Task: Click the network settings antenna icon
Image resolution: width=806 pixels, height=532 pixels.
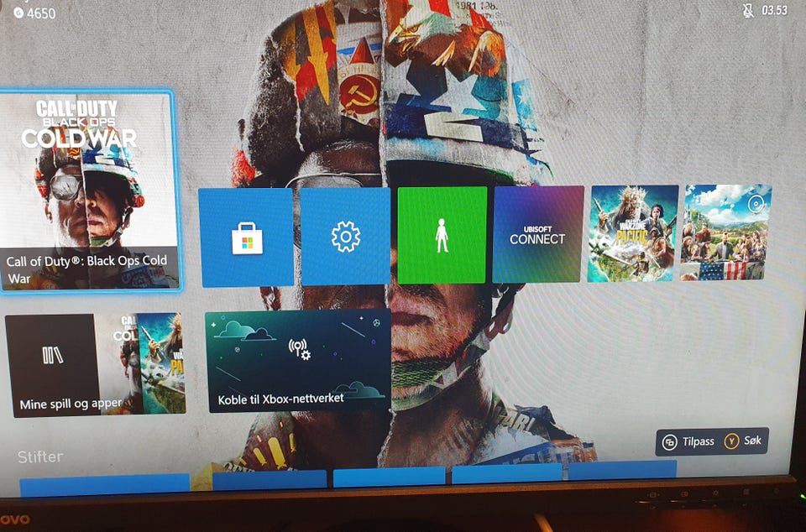Action: pyautogui.click(x=299, y=349)
